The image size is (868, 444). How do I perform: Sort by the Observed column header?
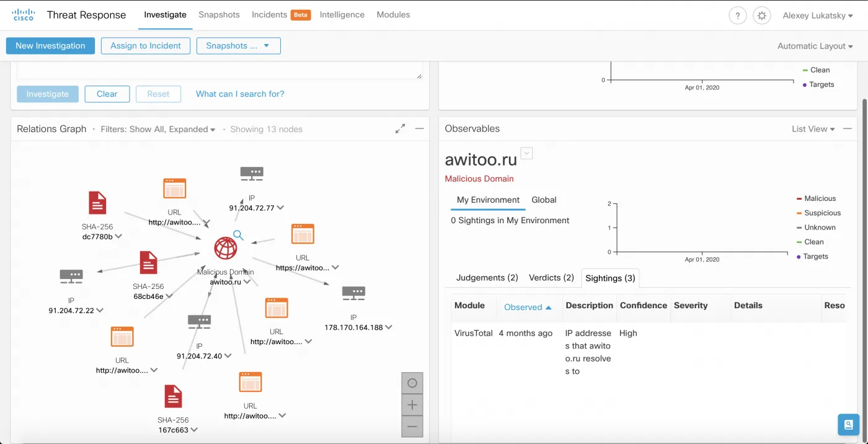528,307
